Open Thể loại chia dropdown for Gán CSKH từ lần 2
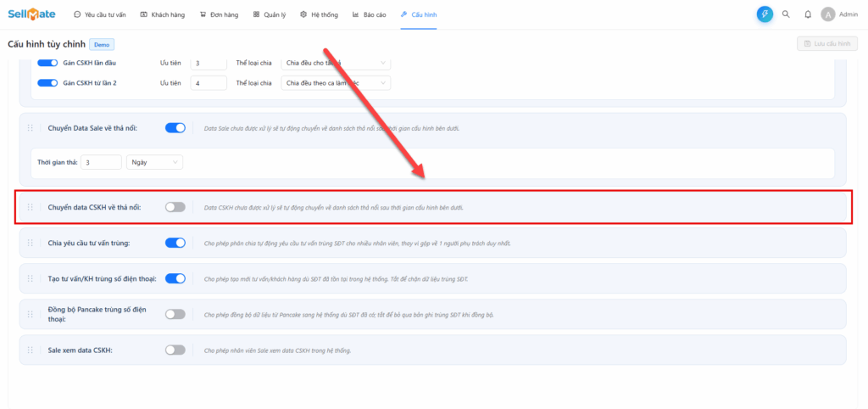 pos(336,83)
